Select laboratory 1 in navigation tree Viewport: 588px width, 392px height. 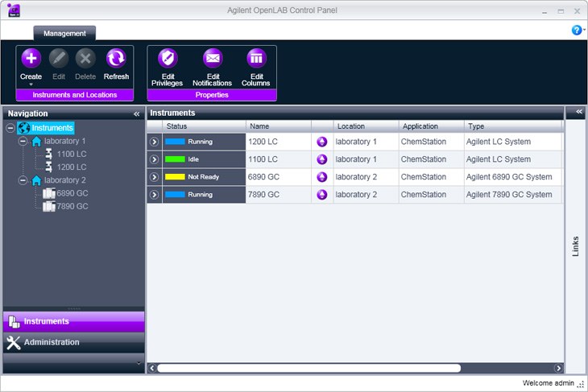pyautogui.click(x=65, y=142)
